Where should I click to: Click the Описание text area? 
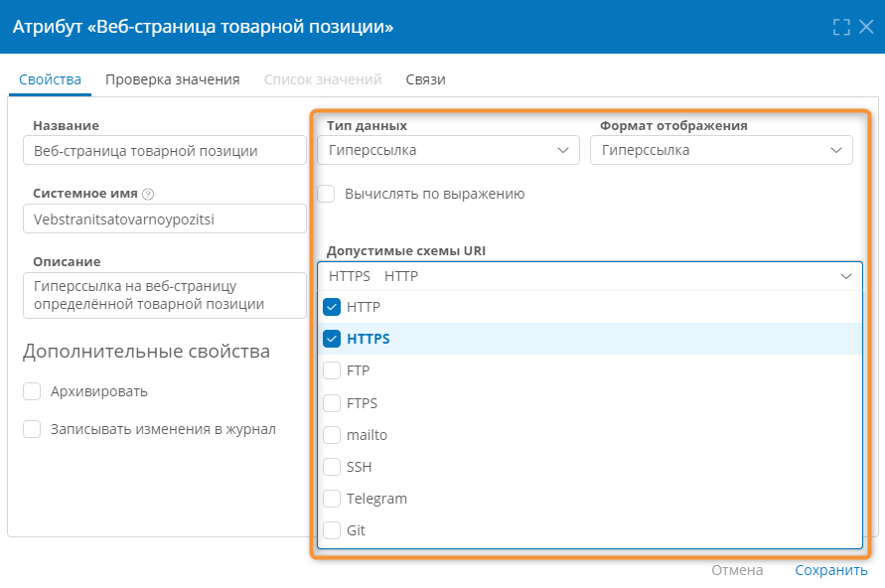pyautogui.click(x=165, y=295)
